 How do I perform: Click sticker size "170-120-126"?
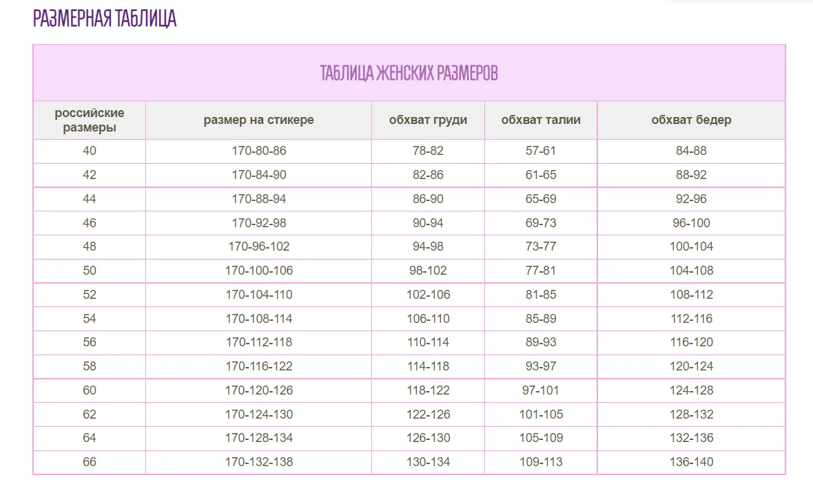[x=259, y=390]
